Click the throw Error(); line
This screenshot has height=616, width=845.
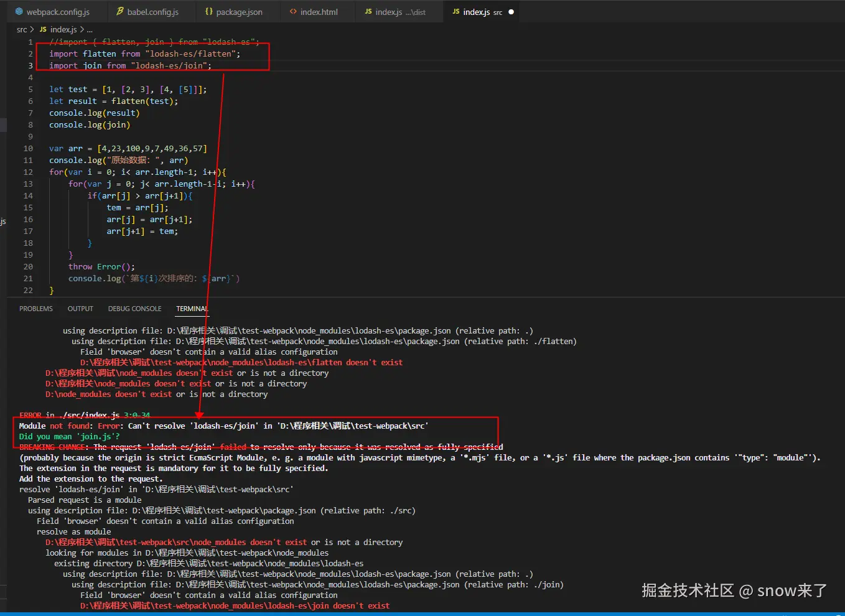tap(101, 267)
